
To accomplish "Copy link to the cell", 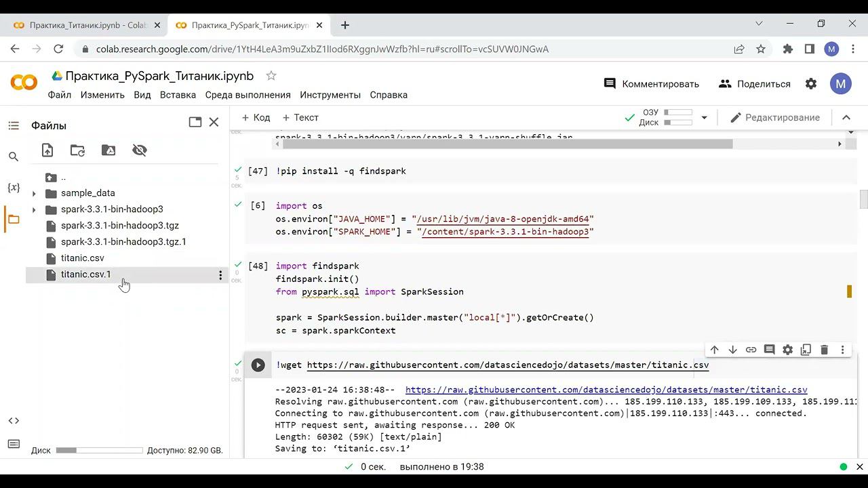I will 751,350.
